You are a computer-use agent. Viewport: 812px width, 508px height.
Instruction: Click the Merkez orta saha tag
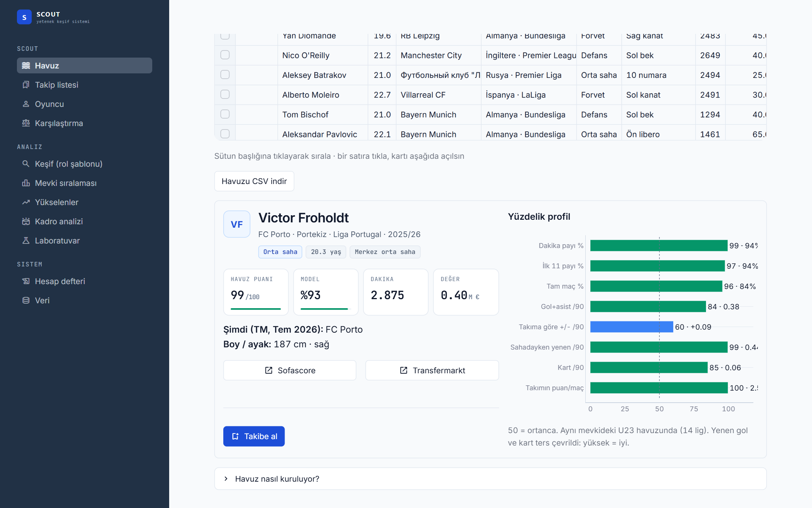[x=385, y=252]
